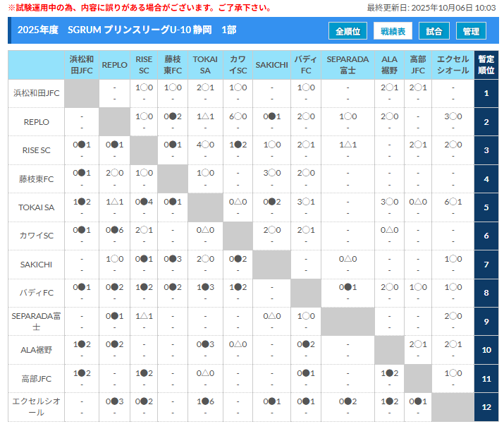This screenshot has height=424, width=504.
Task: Click the 管理 admin button
Action: [x=471, y=32]
